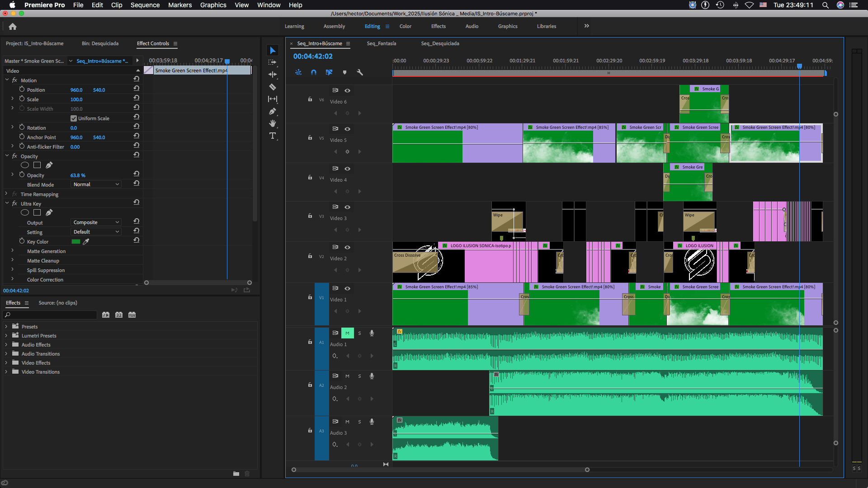
Task: Select the Ripple Edit tool
Action: click(273, 75)
